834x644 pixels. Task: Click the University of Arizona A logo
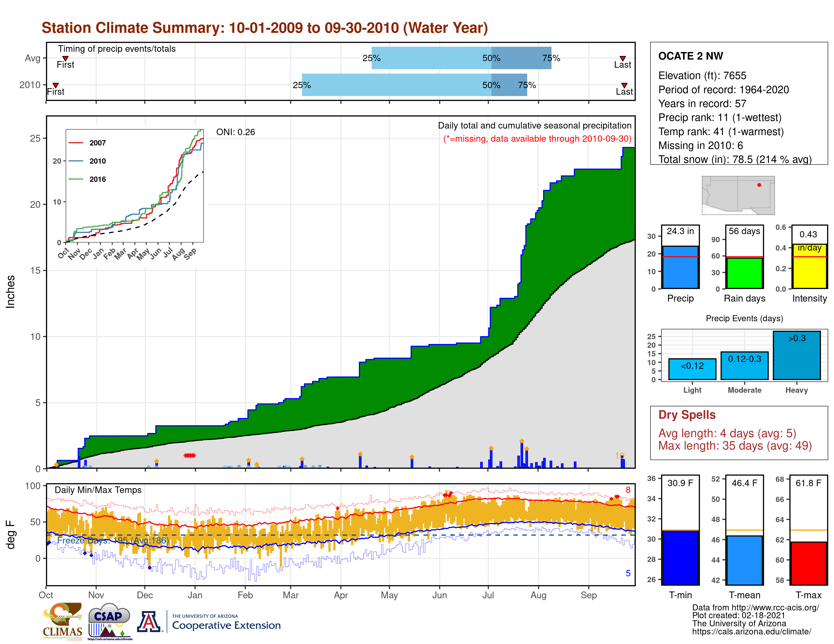click(149, 622)
